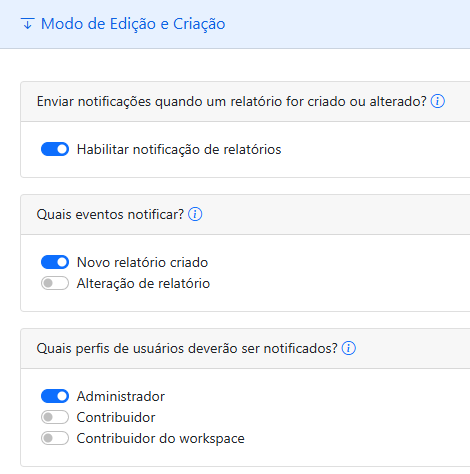Click the standalone Contribuidor label text
470x474 pixels.
(116, 417)
